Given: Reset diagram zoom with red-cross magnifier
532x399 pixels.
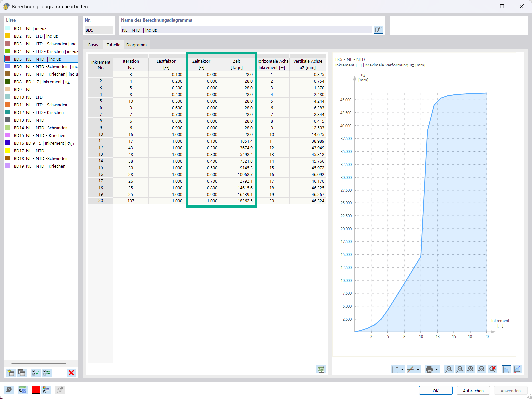Looking at the screenshot, I should point(493,369).
